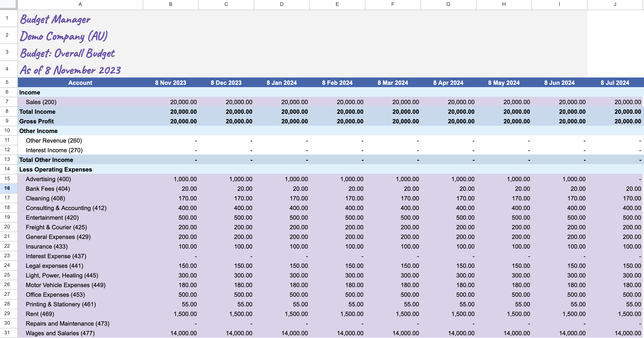Click 'Motor Vehicle Expenses (449)' cell
This screenshot has height=338, width=644.
80,285
